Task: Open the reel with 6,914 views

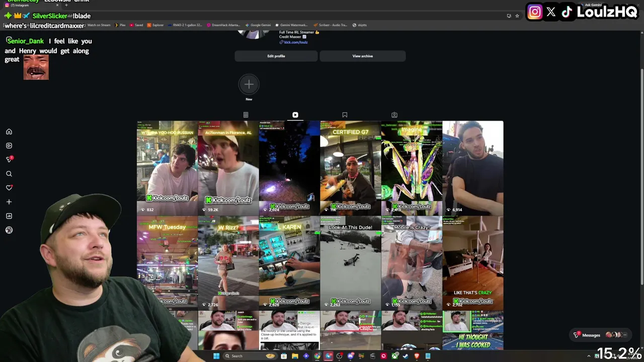Action: [473, 167]
